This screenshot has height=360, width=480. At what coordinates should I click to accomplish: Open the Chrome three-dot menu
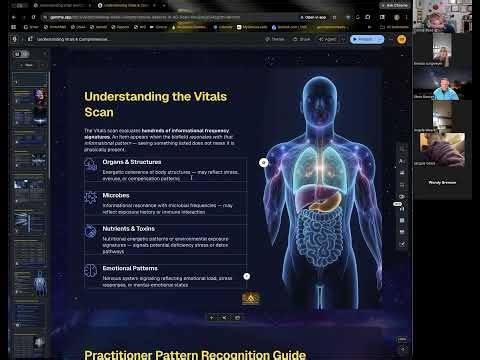point(407,17)
